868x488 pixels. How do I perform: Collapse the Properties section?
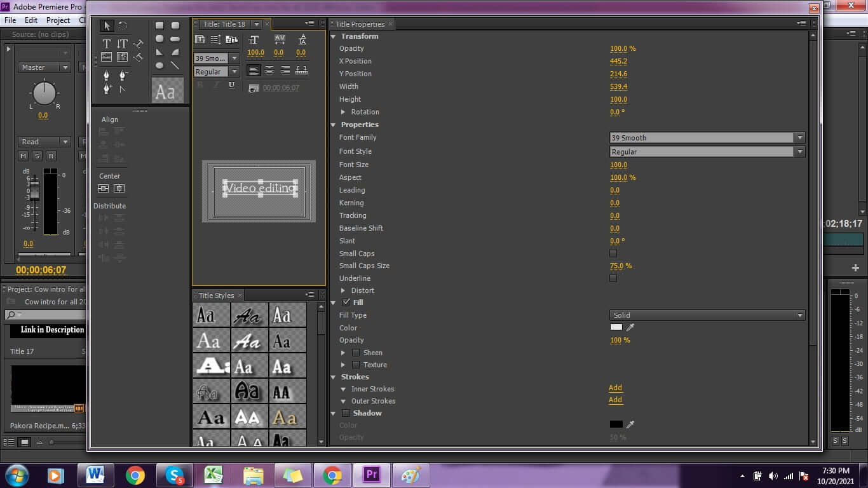tap(334, 125)
